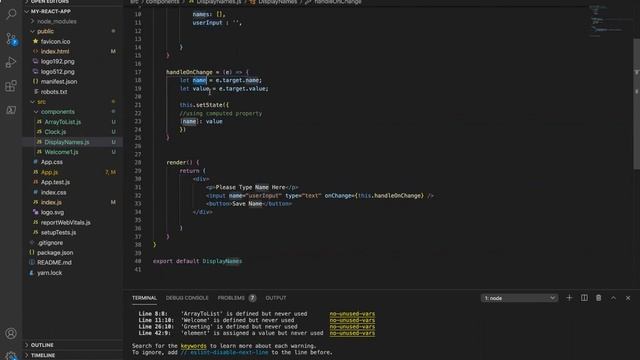Kill the terminal with trash icon

(x=598, y=298)
